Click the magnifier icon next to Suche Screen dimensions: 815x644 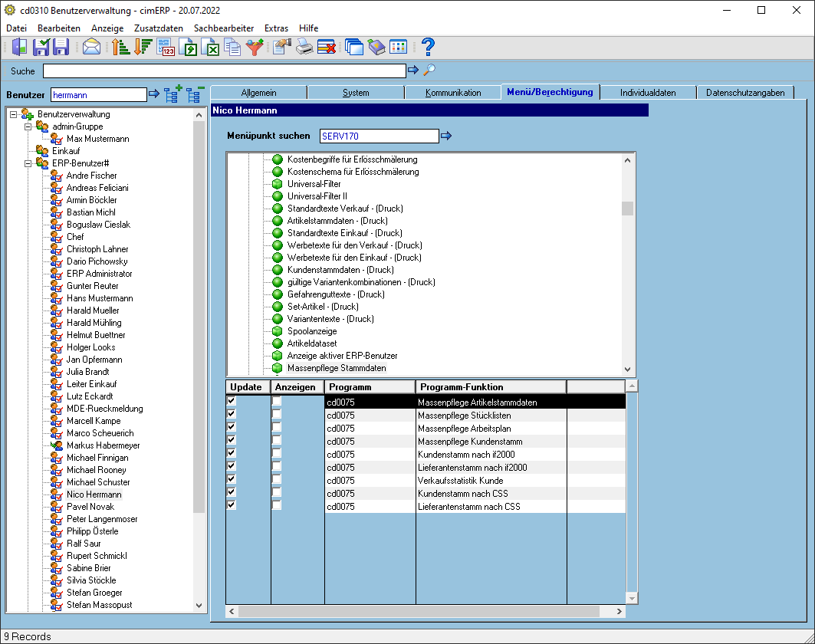point(429,70)
